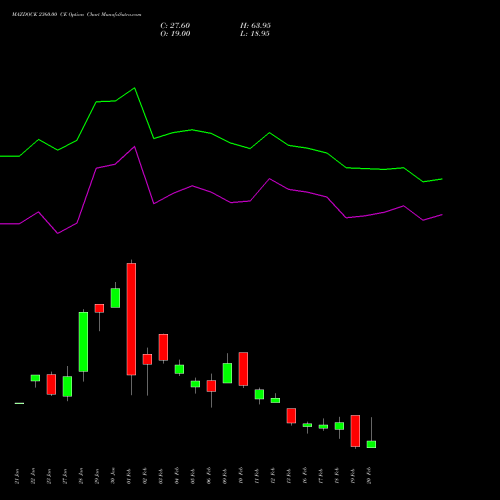Select the close value C: 27.60

pyautogui.click(x=175, y=26)
